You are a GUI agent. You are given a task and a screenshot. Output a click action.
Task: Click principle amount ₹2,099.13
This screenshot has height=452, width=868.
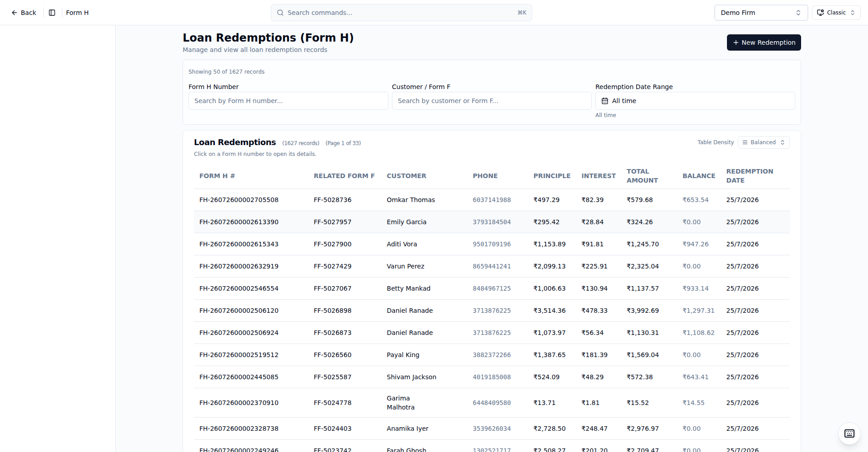click(x=549, y=266)
